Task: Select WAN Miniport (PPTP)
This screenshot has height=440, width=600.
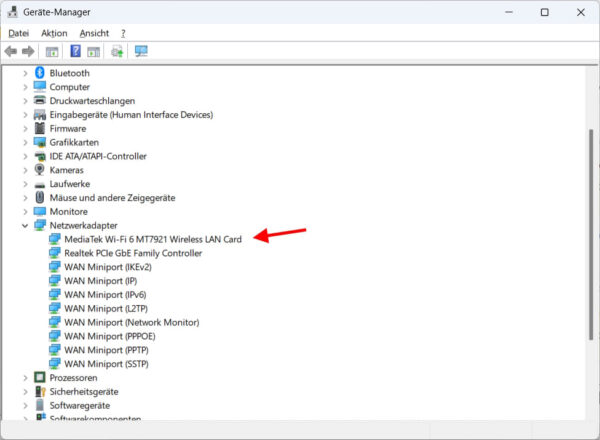Action: tap(106, 350)
